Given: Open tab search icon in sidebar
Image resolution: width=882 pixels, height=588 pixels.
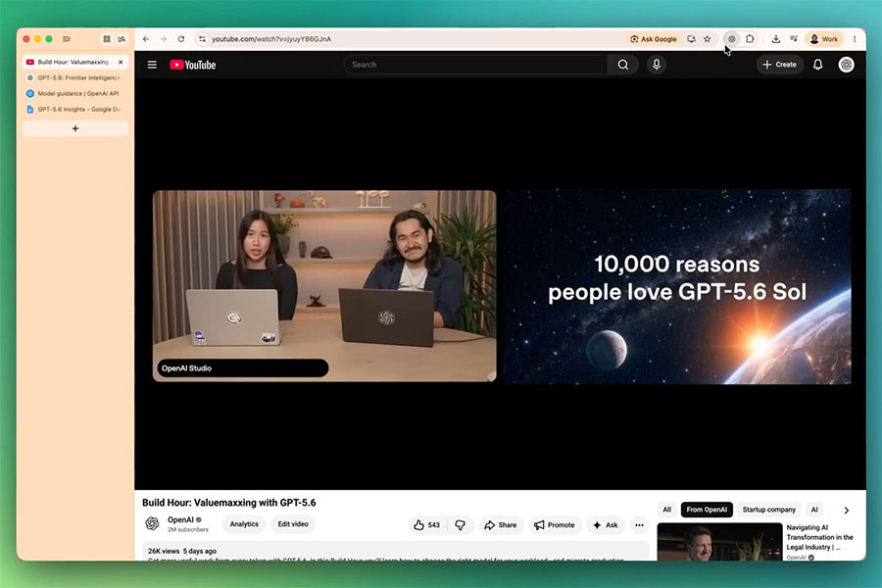Looking at the screenshot, I should coord(122,39).
